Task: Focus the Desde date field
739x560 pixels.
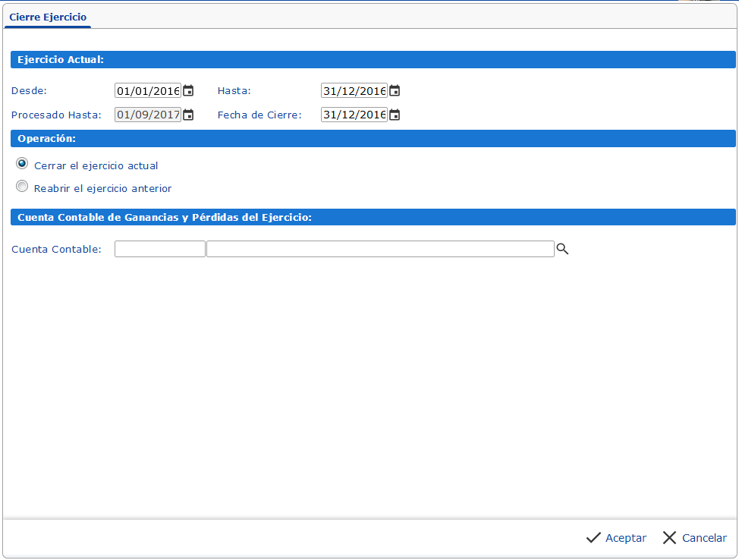Action: pyautogui.click(x=148, y=91)
